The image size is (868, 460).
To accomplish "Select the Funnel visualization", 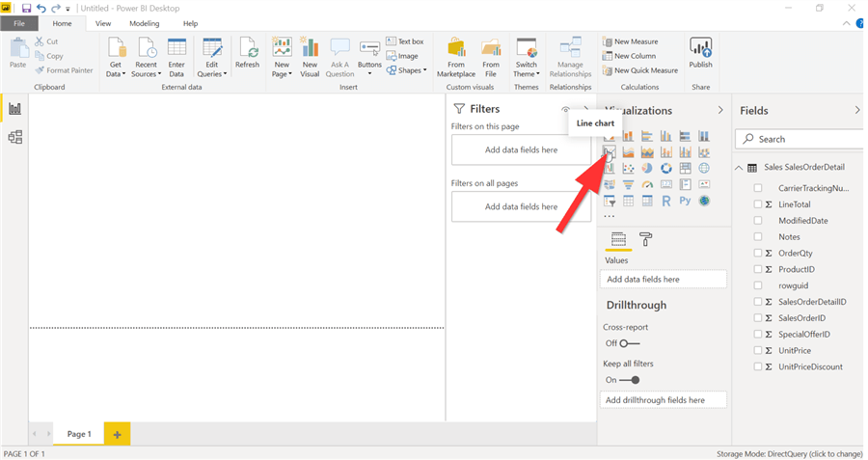I will point(628,184).
